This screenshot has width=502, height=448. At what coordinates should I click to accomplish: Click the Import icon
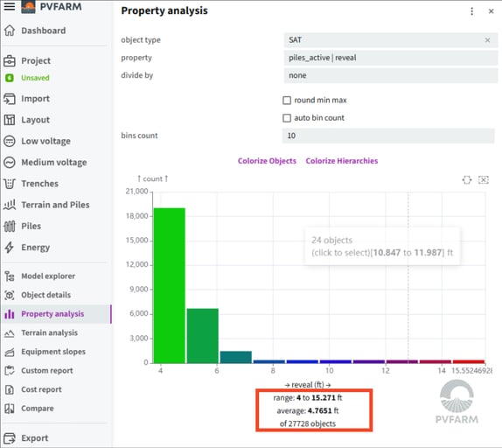point(10,99)
